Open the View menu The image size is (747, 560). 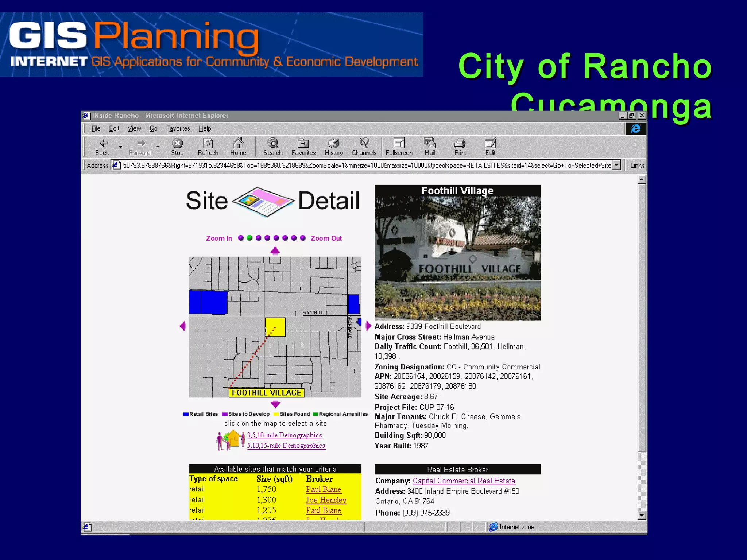pos(134,128)
